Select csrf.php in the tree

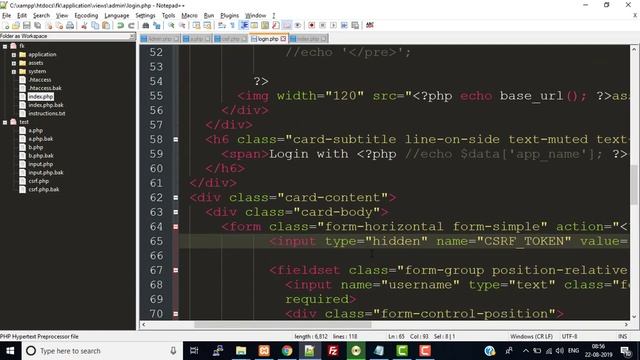[38, 181]
